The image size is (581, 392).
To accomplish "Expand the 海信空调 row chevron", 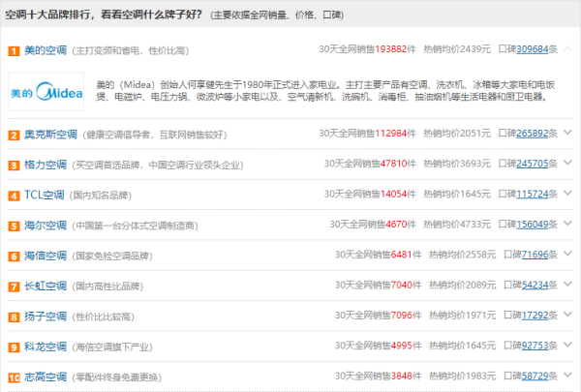I will click(x=567, y=254).
